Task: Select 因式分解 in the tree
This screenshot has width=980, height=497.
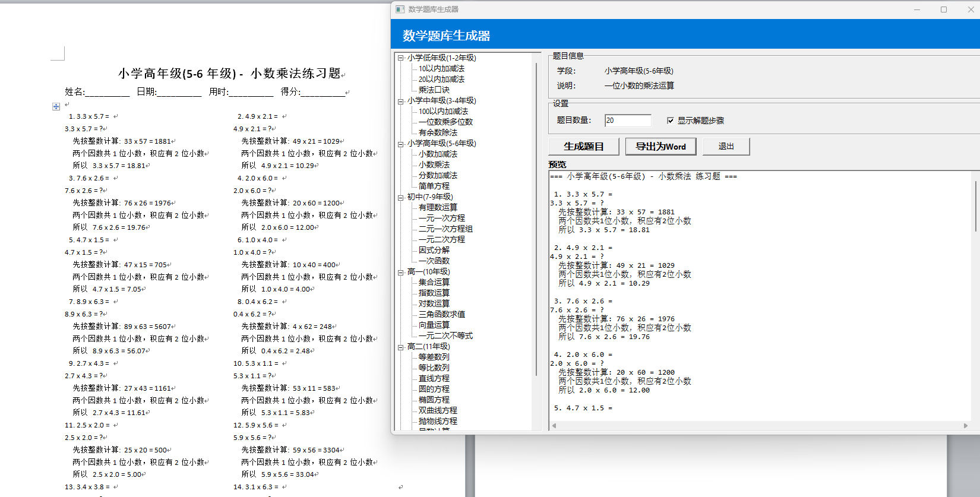Action: click(434, 251)
